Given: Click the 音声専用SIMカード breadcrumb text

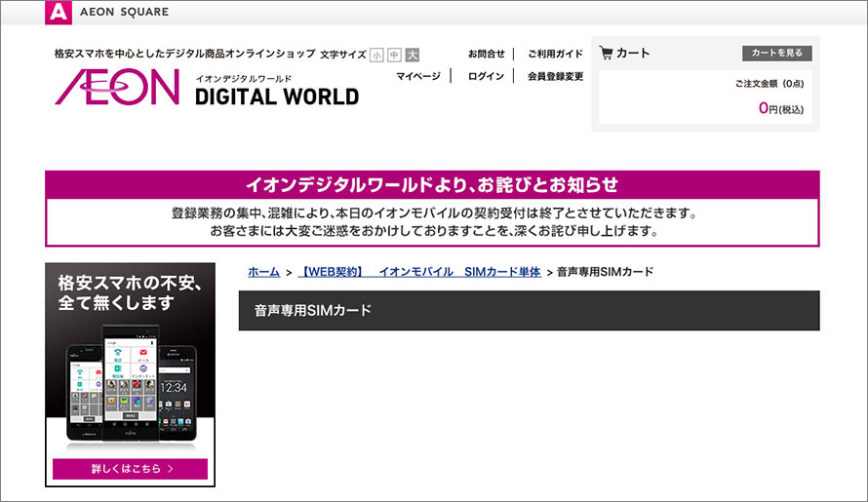Looking at the screenshot, I should (x=605, y=272).
